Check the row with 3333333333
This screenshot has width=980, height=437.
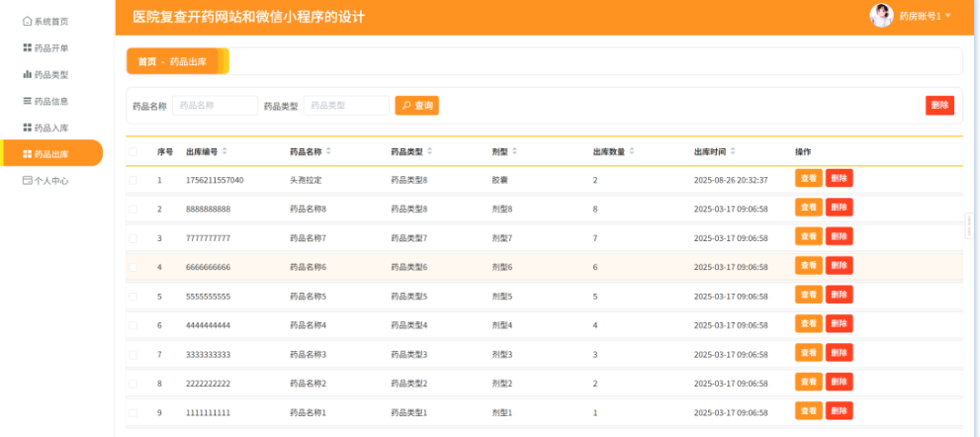[133, 355]
